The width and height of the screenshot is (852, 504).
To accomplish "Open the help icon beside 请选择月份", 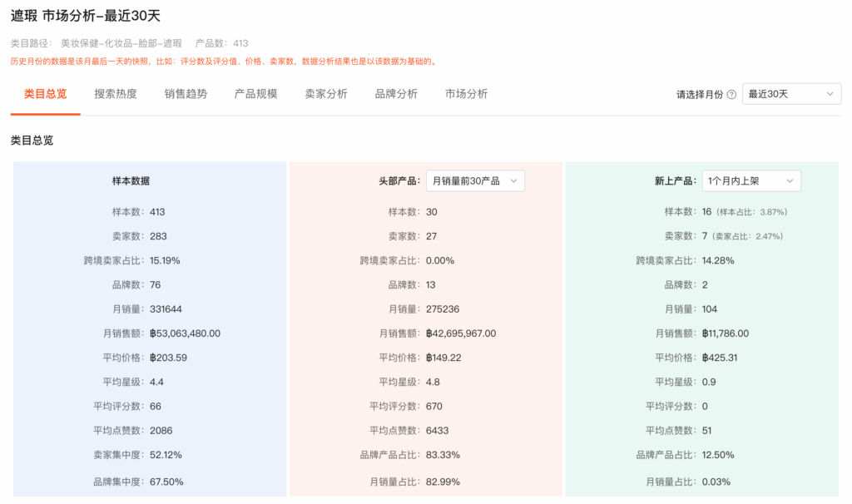I will coord(731,95).
